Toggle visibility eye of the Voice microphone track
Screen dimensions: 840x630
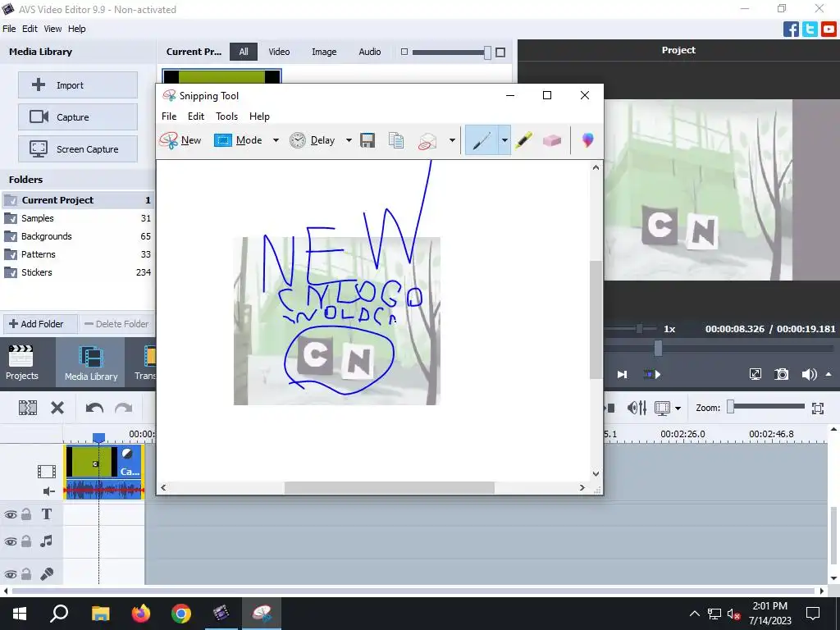pyautogui.click(x=10, y=574)
